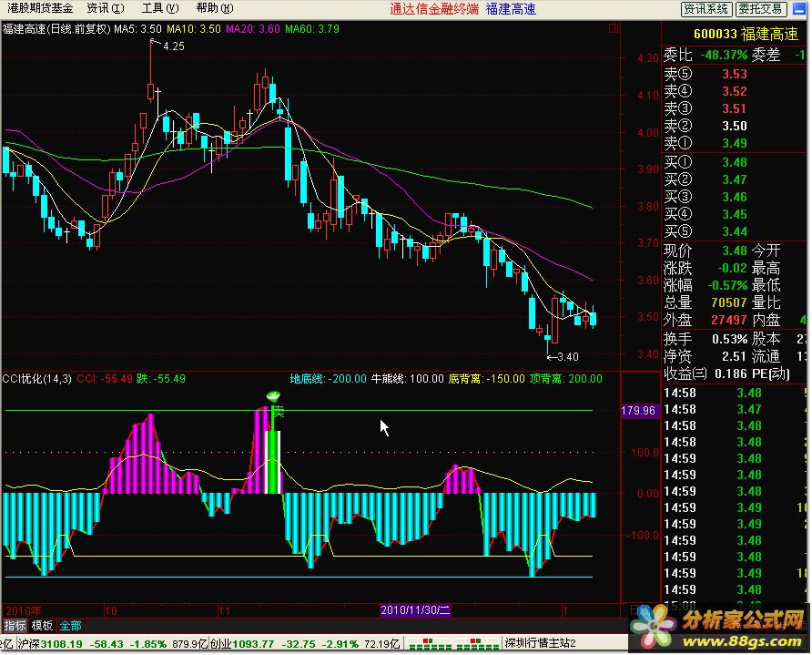Click the 卖① price 3.49
The image size is (812, 655).
tap(735, 143)
